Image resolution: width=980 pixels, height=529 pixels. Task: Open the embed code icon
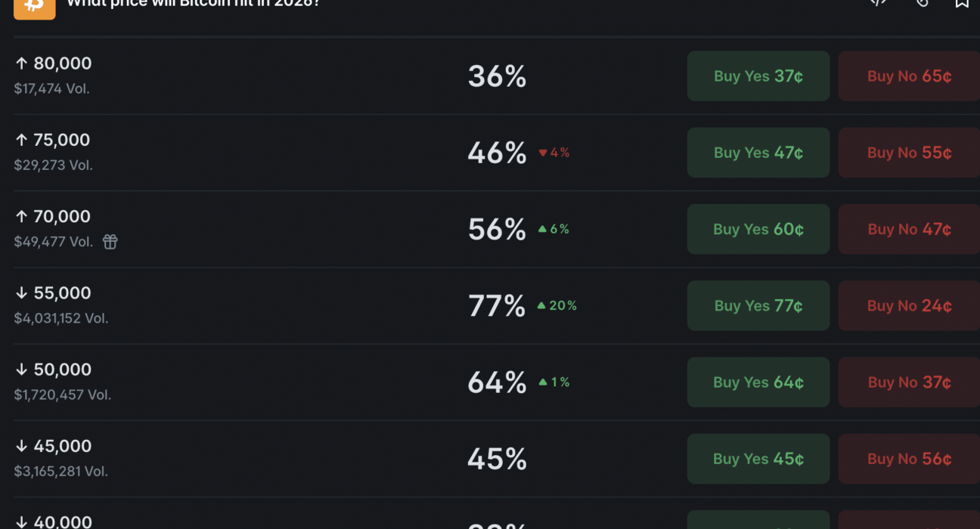[878, 3]
